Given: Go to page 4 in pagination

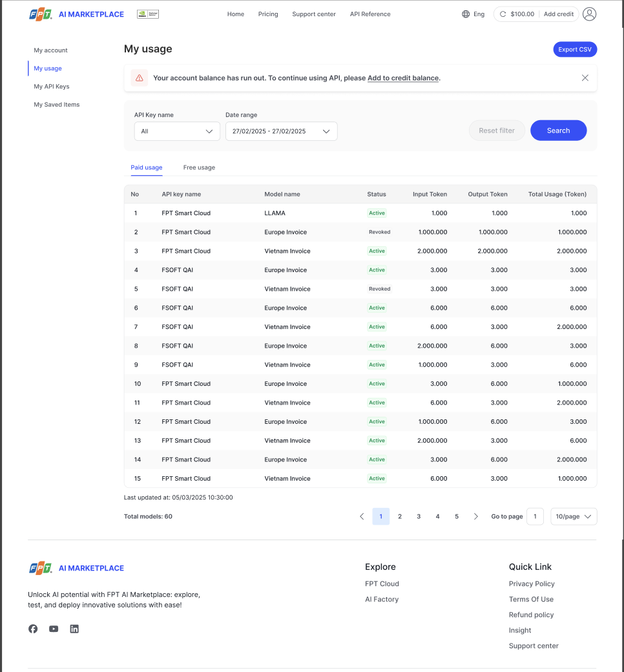Looking at the screenshot, I should (x=437, y=516).
